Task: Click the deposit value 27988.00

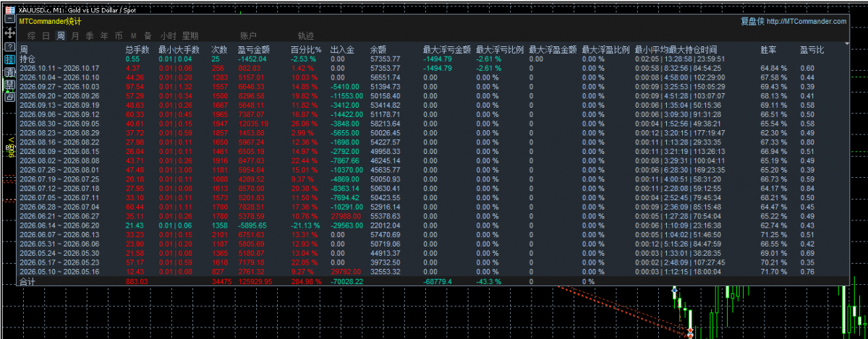Action: pos(345,215)
